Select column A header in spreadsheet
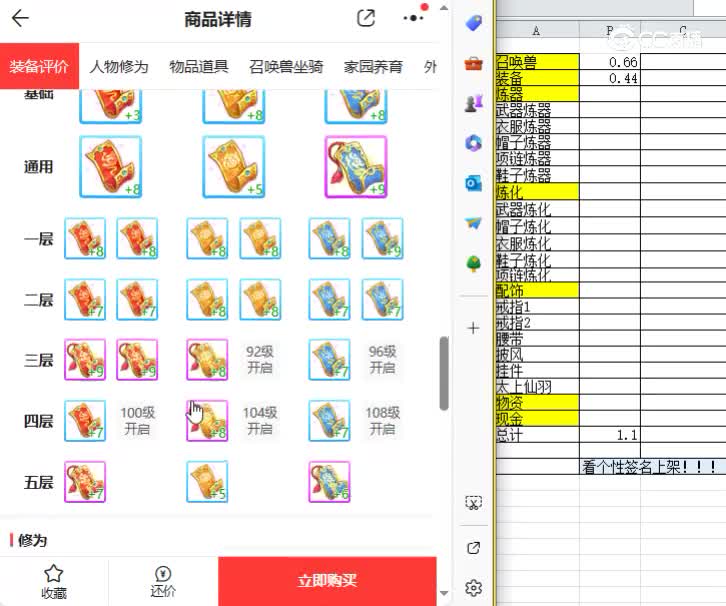Screen dimensions: 726x606 [537, 31]
